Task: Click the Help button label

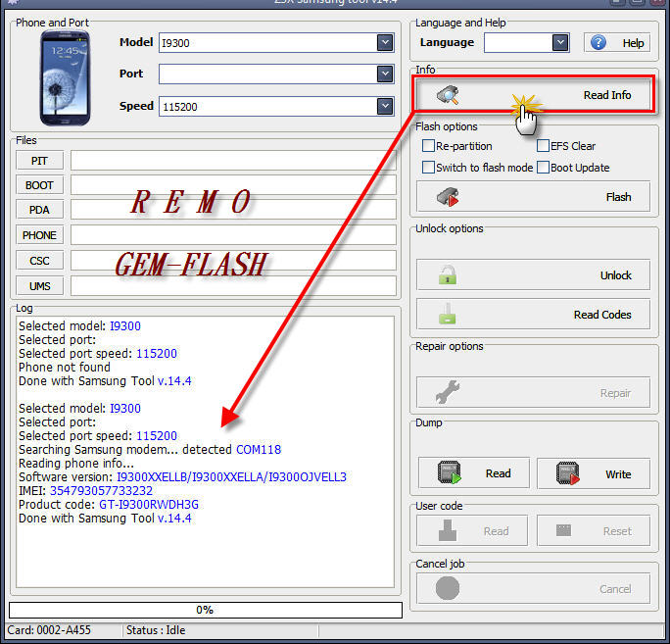Action: pos(633,43)
